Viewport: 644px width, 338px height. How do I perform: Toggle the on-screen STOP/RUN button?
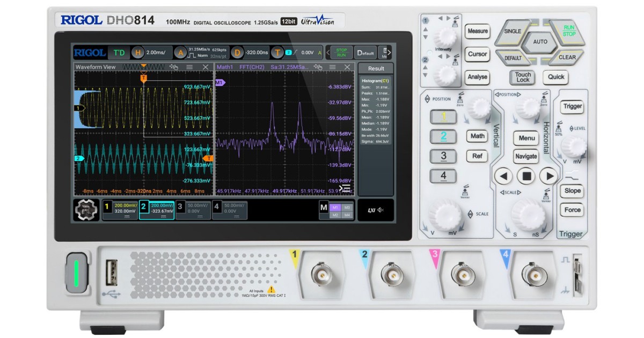(341, 53)
